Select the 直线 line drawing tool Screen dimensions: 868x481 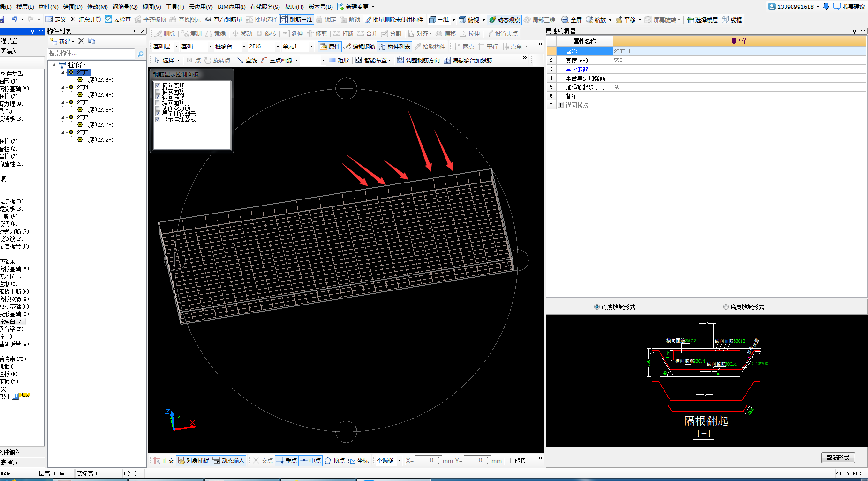pos(247,60)
